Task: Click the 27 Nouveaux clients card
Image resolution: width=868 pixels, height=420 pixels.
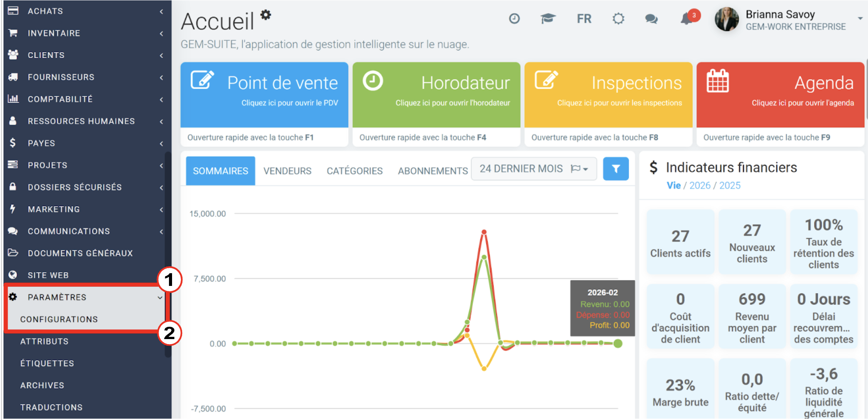Action: 752,242
